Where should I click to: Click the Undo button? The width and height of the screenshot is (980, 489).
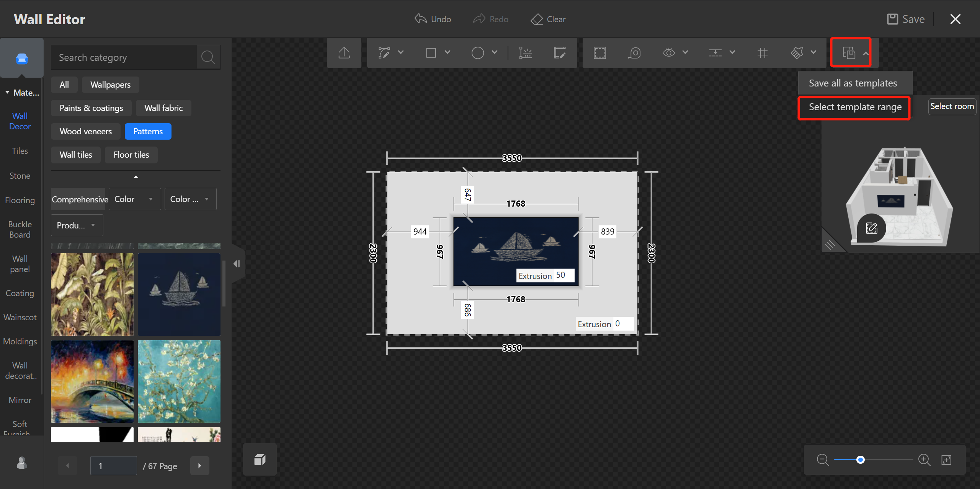[433, 19]
